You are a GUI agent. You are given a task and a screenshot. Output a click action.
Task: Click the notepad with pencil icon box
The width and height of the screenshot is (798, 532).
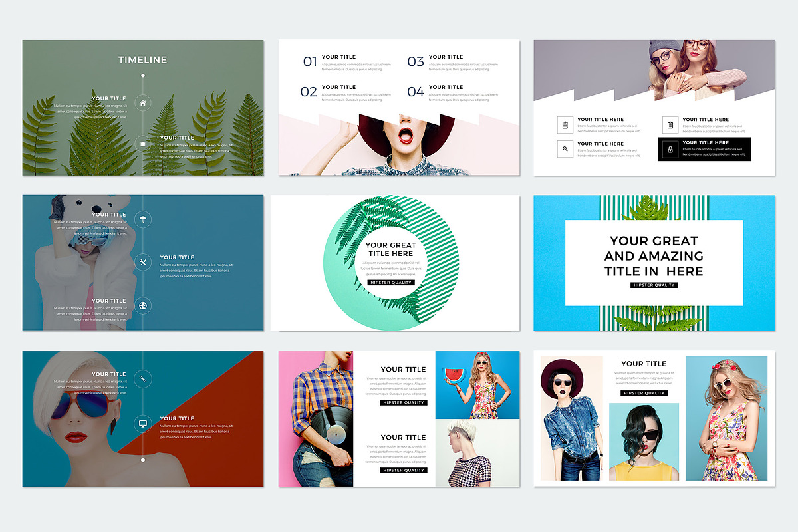[x=565, y=124]
